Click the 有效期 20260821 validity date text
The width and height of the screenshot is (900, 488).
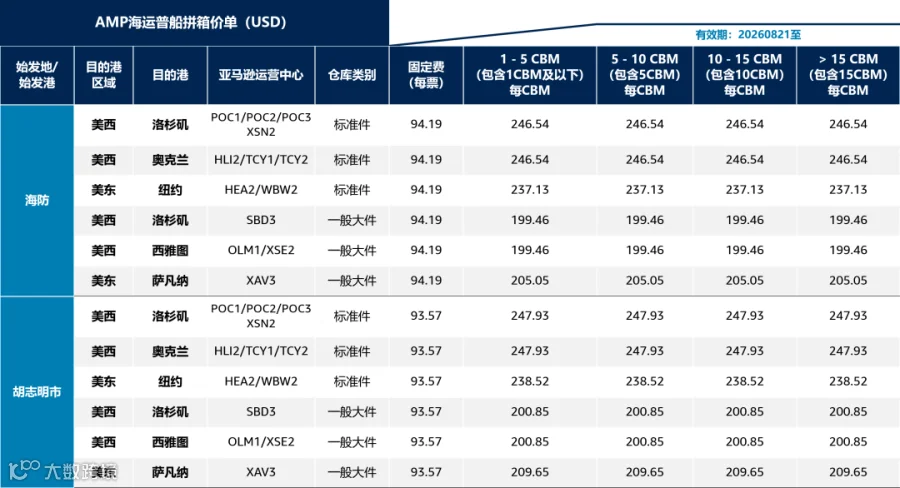[748, 34]
